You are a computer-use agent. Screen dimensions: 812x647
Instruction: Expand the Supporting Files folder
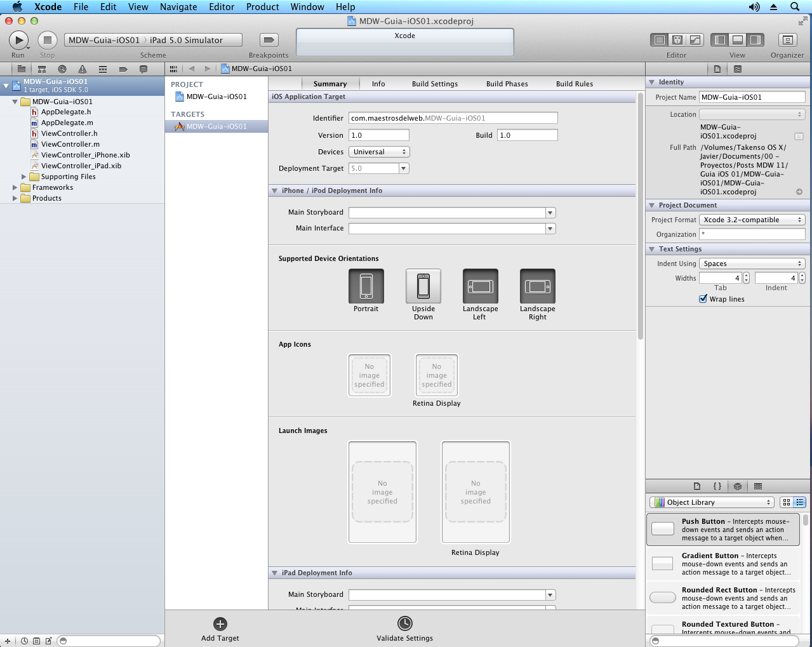point(24,177)
